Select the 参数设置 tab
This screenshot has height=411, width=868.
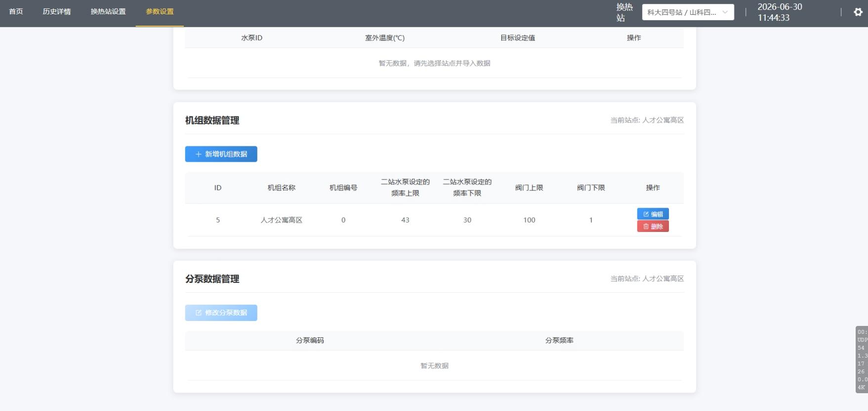160,11
